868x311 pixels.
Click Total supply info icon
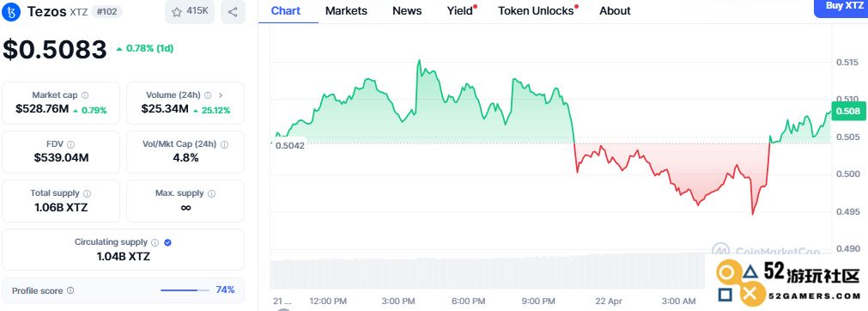point(87,193)
